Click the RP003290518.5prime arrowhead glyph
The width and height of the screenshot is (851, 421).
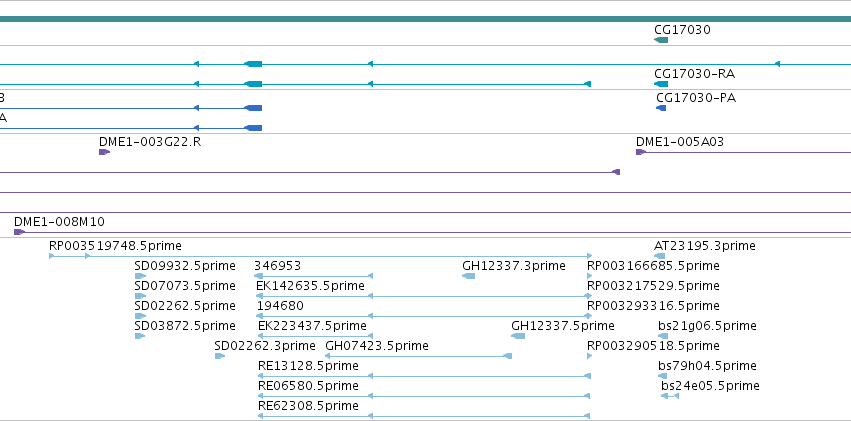(589, 356)
